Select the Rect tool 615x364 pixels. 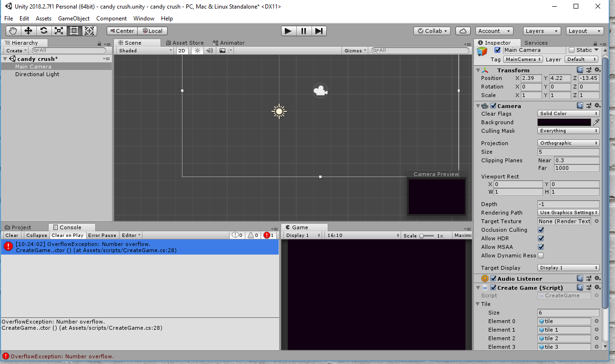pos(74,31)
